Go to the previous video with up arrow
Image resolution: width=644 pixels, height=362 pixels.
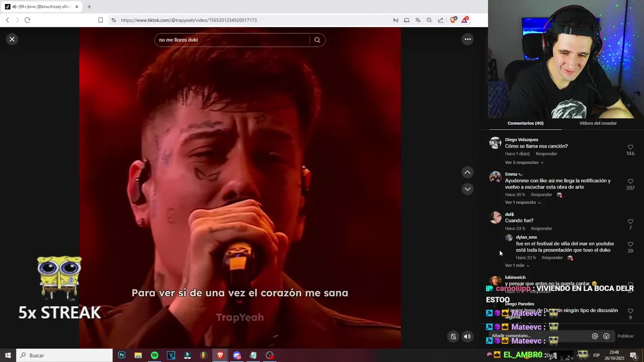coord(467,172)
